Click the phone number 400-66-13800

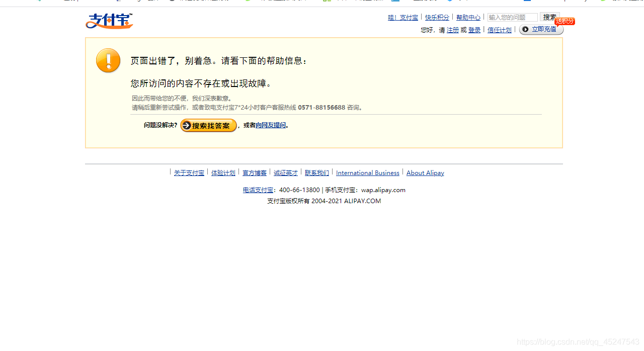click(x=299, y=190)
